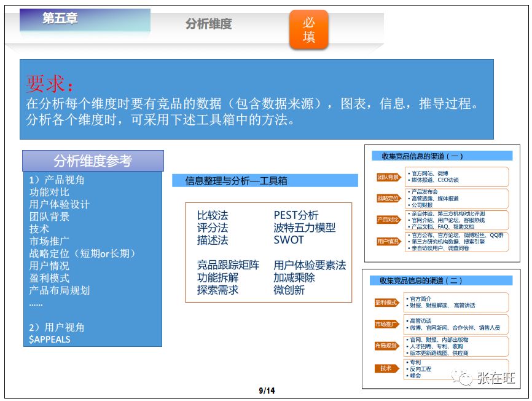Select 用户情况 in the blue list

(x=49, y=266)
